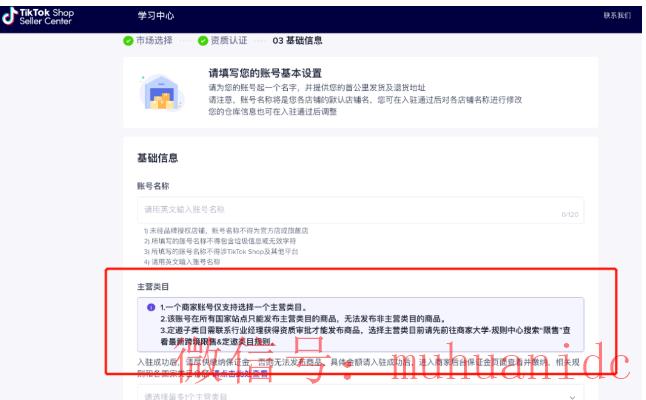Click the 主营类目 label

point(153,286)
